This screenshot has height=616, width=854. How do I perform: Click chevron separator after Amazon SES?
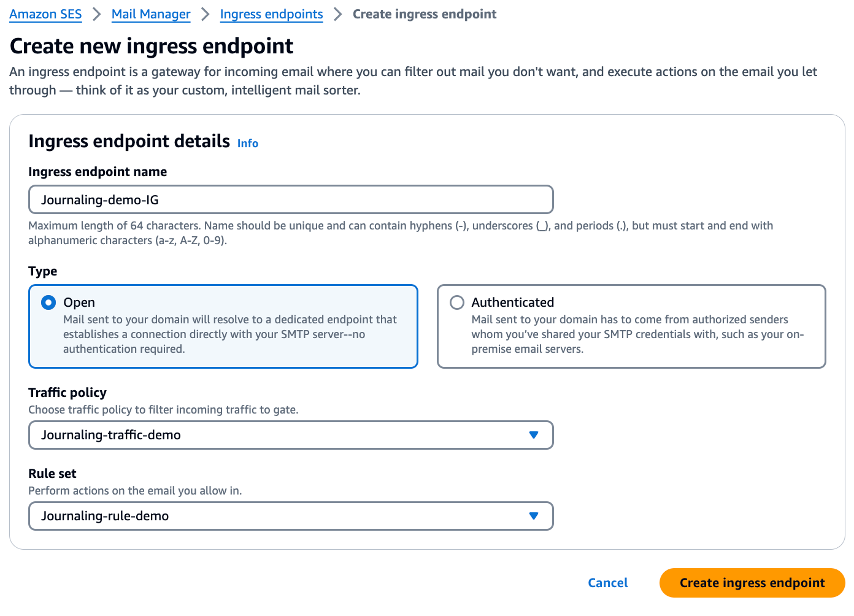point(97,14)
